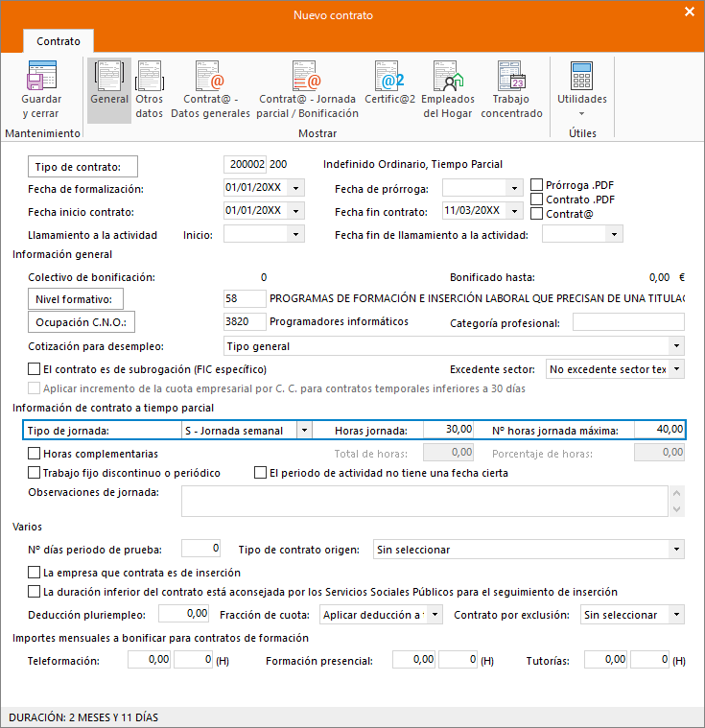
Task: Select the General view icon
Action: point(109,89)
